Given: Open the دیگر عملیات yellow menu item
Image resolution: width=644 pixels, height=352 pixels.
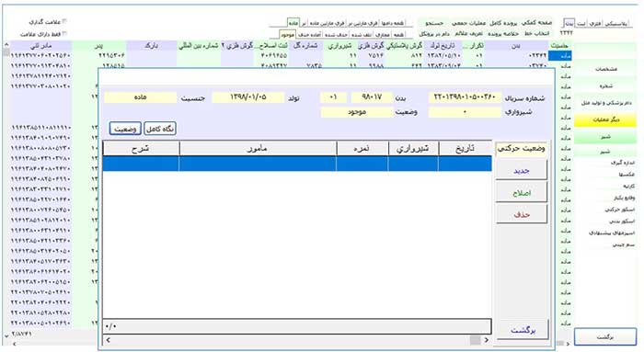Looking at the screenshot, I should pyautogui.click(x=605, y=119).
